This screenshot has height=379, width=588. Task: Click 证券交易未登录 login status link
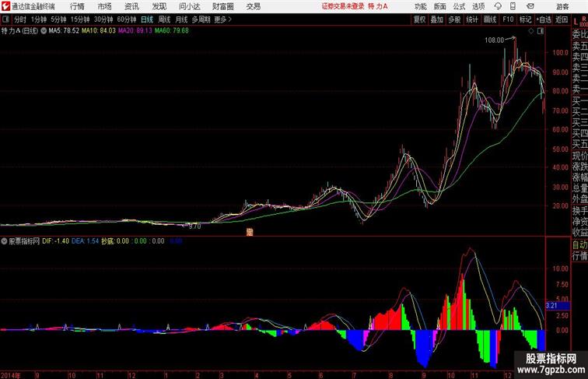pyautogui.click(x=343, y=6)
